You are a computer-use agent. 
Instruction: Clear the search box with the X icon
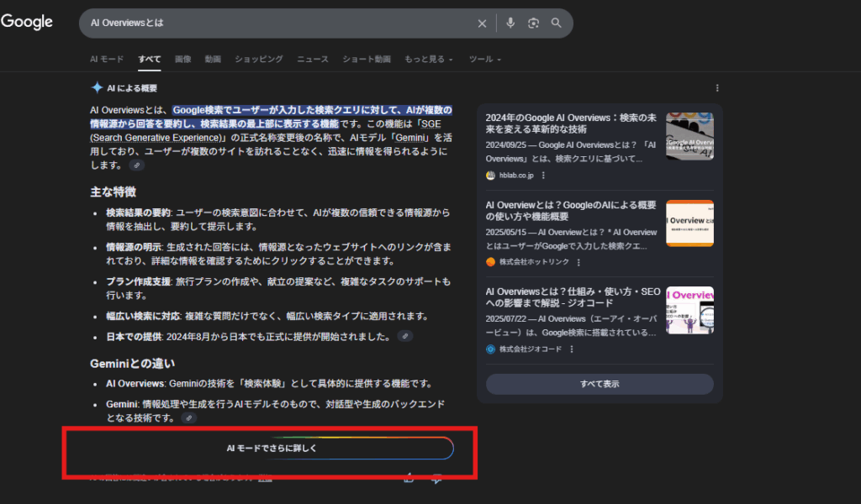pos(482,24)
